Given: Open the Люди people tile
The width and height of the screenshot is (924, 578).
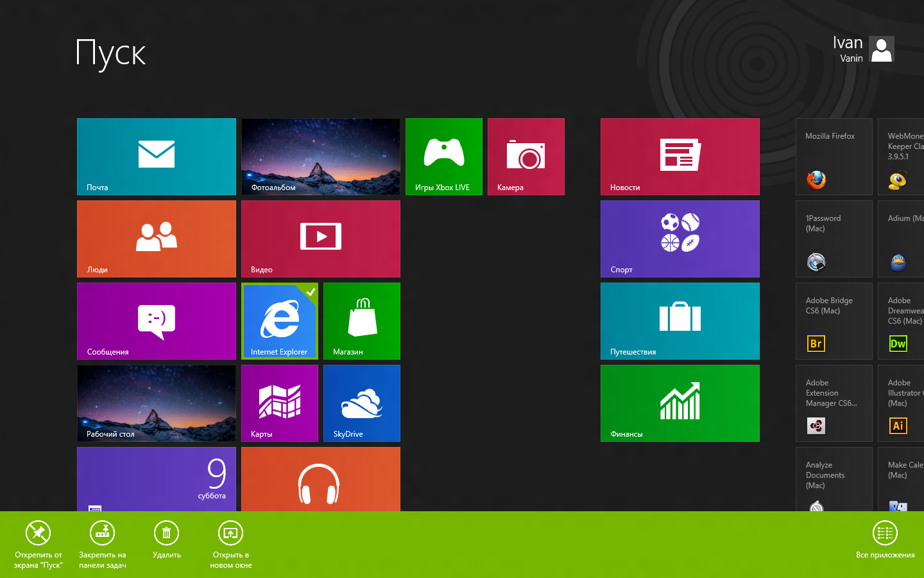Looking at the screenshot, I should (x=157, y=239).
